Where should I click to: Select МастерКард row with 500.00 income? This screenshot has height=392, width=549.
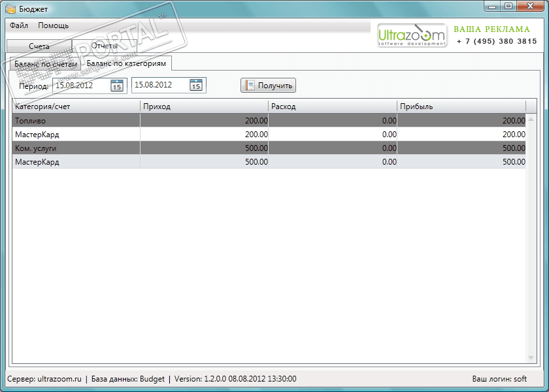[x=269, y=162]
